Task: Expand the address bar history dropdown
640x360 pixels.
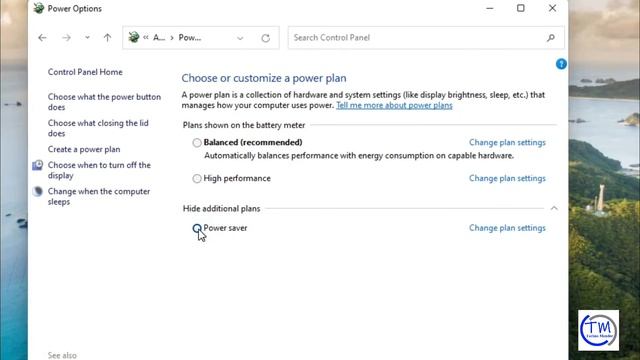Action: click(x=240, y=38)
